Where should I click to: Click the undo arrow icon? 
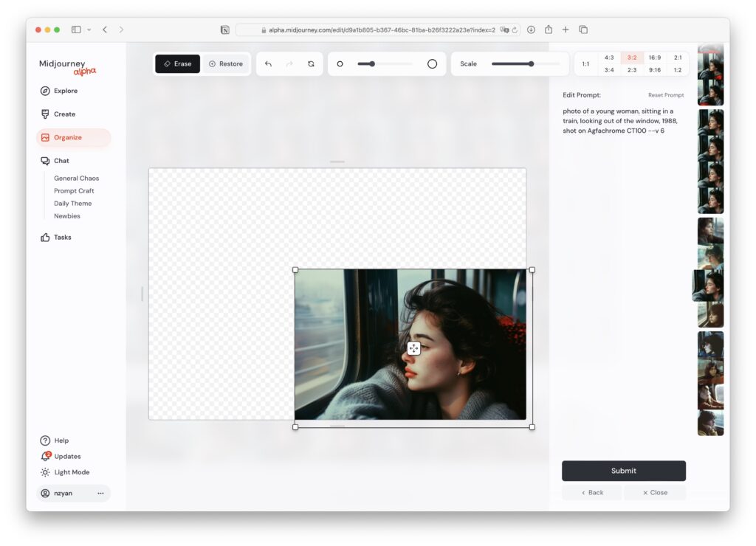[269, 63]
